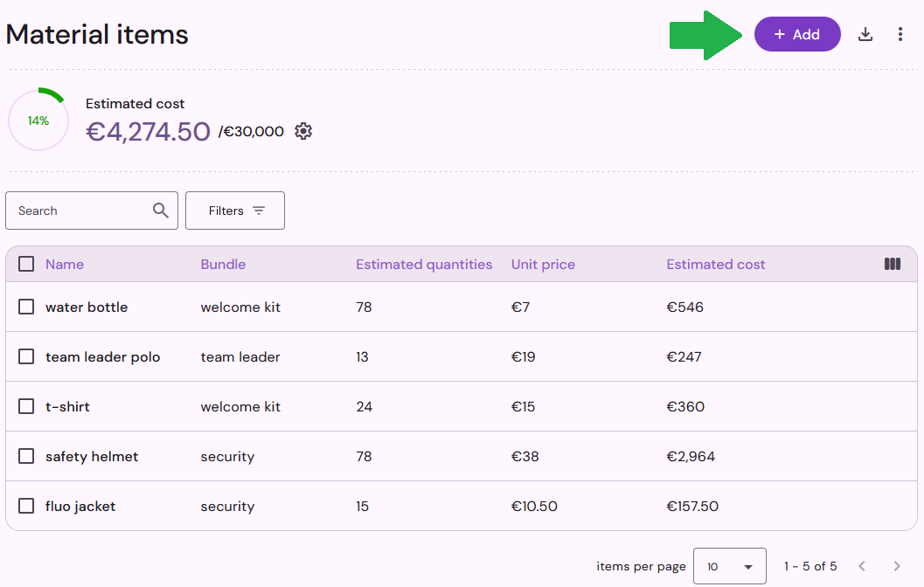Open the Filters panel
Image resolution: width=924 pixels, height=587 pixels.
tap(235, 211)
